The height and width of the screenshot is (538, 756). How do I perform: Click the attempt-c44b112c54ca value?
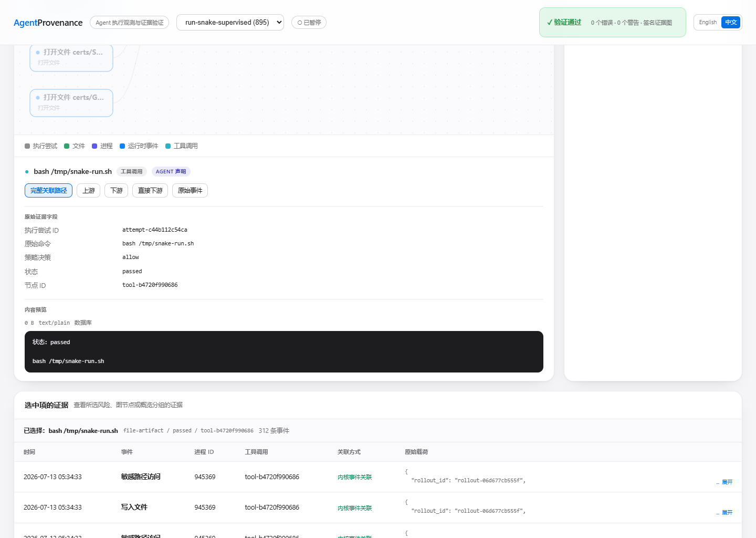155,230
